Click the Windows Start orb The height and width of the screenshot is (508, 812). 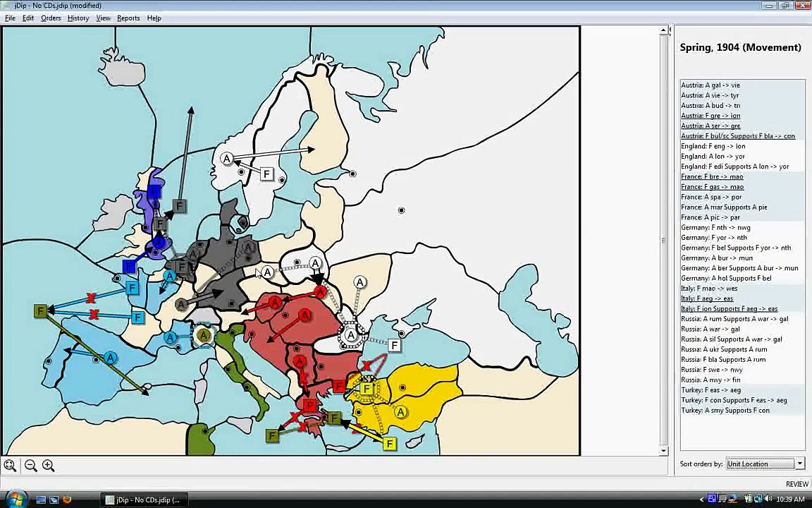[x=16, y=500]
